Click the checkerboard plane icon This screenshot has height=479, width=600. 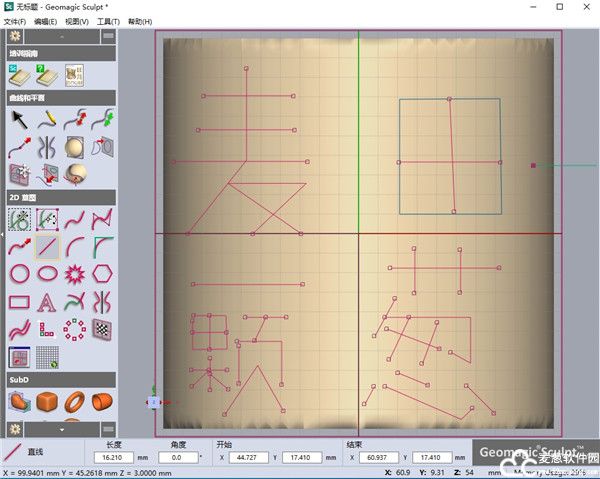[103, 329]
